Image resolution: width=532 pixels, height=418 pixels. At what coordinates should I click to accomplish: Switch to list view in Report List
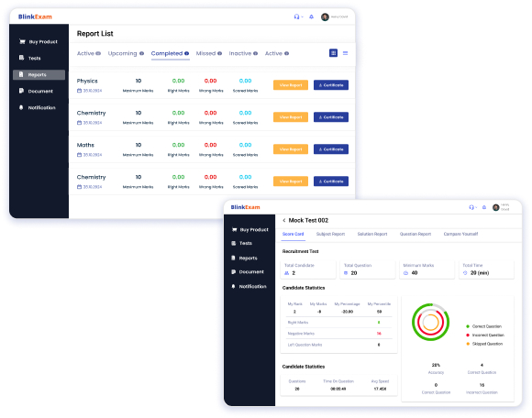point(346,53)
